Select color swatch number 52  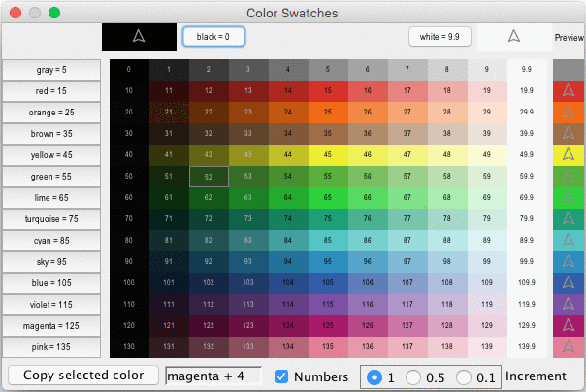pos(209,176)
